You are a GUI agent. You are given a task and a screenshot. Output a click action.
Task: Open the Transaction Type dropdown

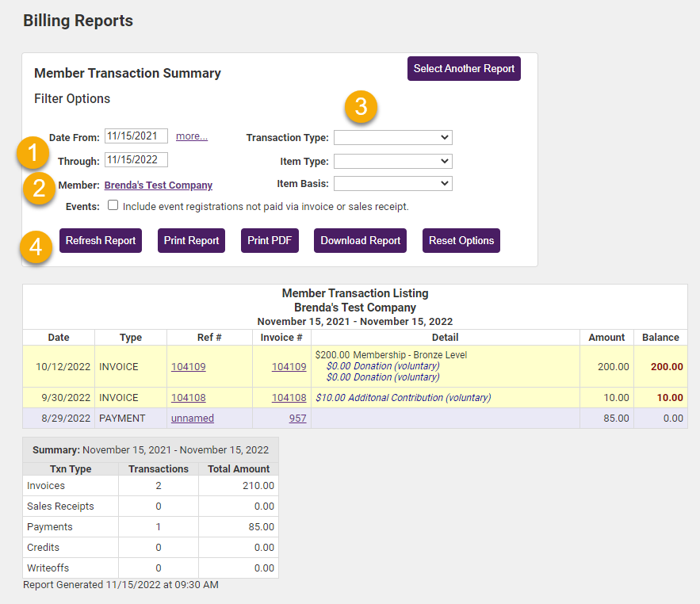[x=392, y=136]
